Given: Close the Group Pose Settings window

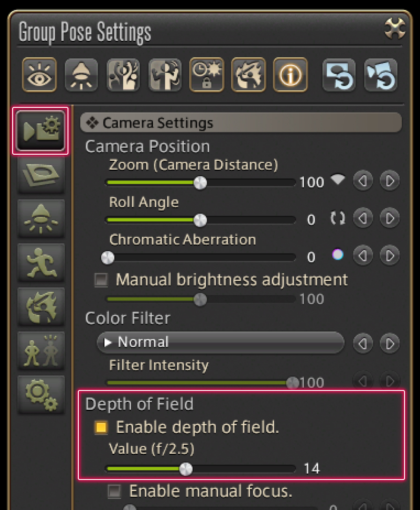Looking at the screenshot, I should (x=394, y=29).
